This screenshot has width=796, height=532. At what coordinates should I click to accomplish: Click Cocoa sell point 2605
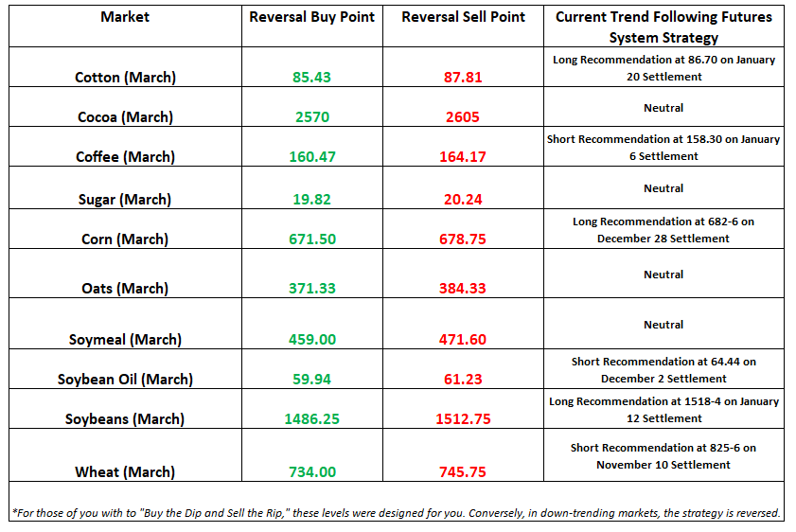[463, 116]
